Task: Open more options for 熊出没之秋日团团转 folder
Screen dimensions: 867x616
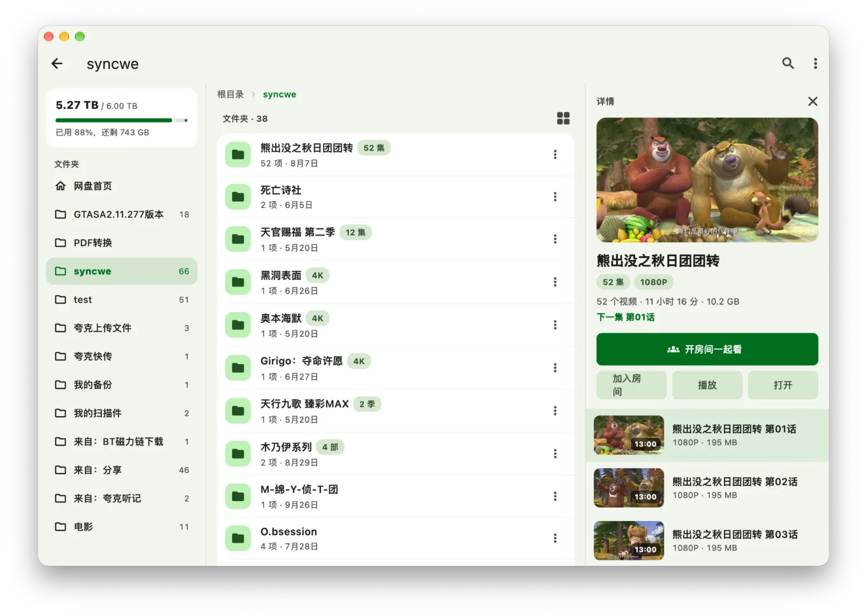Action: pyautogui.click(x=555, y=154)
